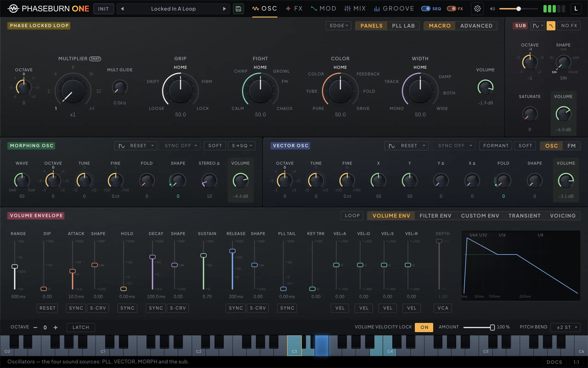Mute output using the speaker icon
Screen dimensions: 588x368
click(x=492, y=9)
